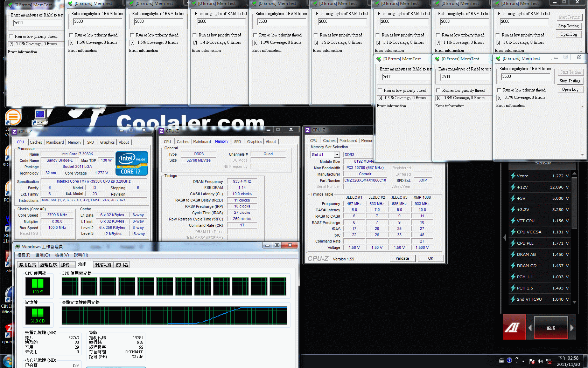Enable low priority thread in 0.7% Coverage MemTest
The image size is (588, 368).
click(499, 90)
